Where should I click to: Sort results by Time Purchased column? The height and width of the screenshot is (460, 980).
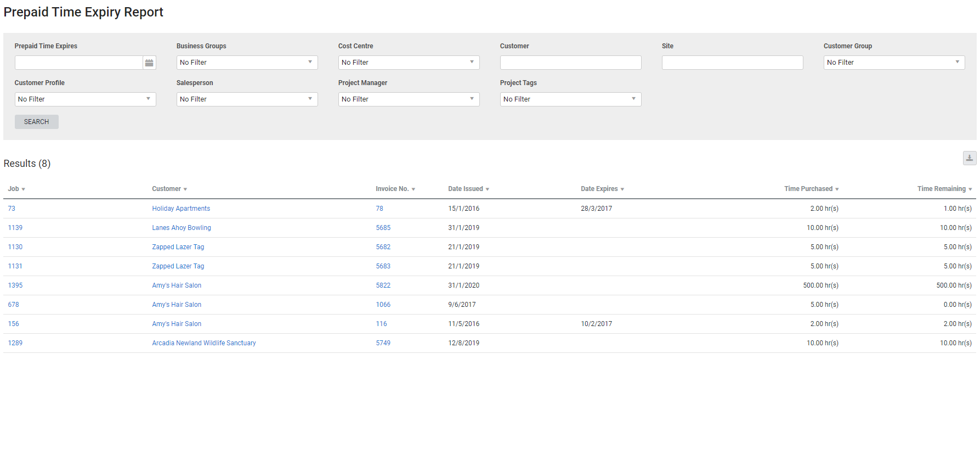click(812, 189)
